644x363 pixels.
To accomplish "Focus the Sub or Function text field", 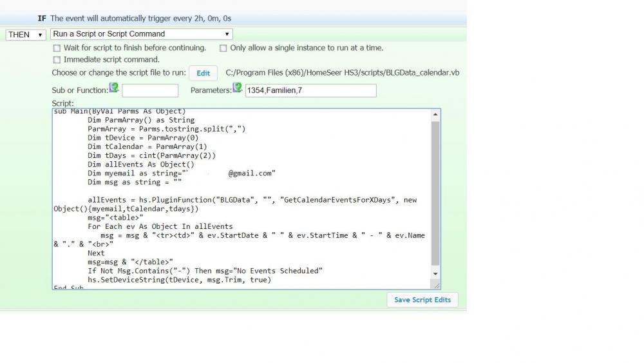I will pos(150,91).
